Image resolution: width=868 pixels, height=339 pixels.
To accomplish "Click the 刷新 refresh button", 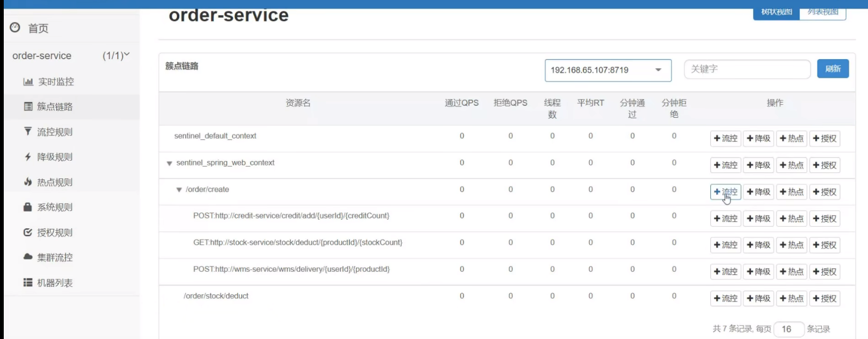I will [x=833, y=69].
